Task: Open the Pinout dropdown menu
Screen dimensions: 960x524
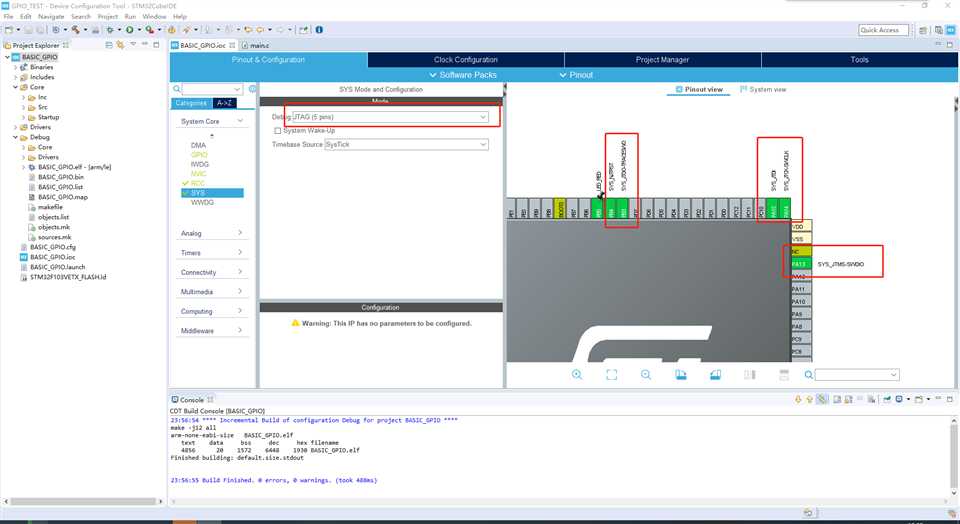Action: (x=576, y=75)
